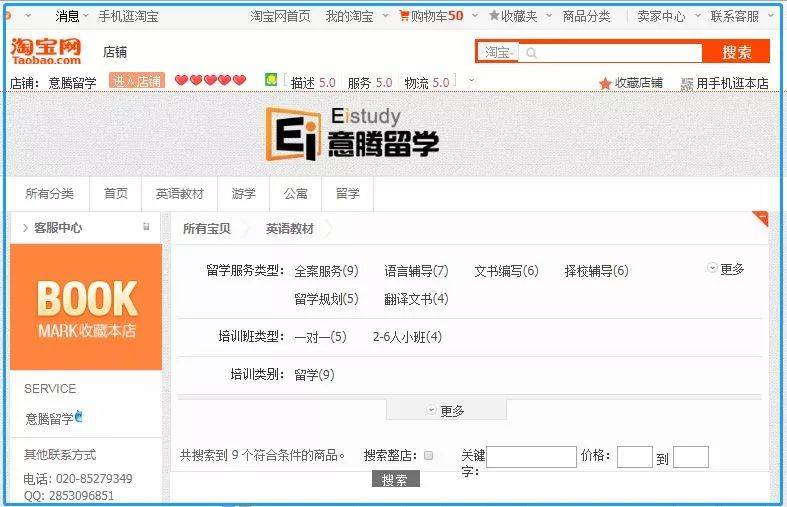Open the shopping cart (购物车)
This screenshot has width=787, height=507.
tap(431, 16)
